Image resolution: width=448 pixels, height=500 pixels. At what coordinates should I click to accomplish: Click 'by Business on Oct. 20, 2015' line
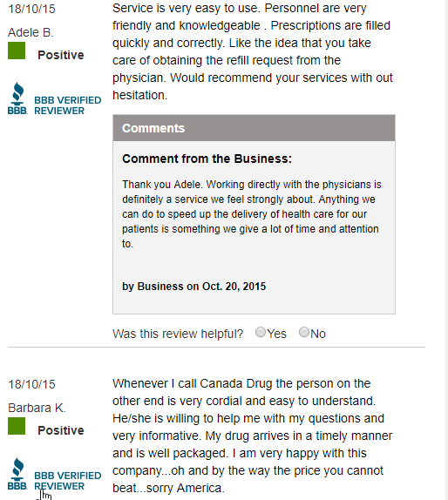pos(194,287)
